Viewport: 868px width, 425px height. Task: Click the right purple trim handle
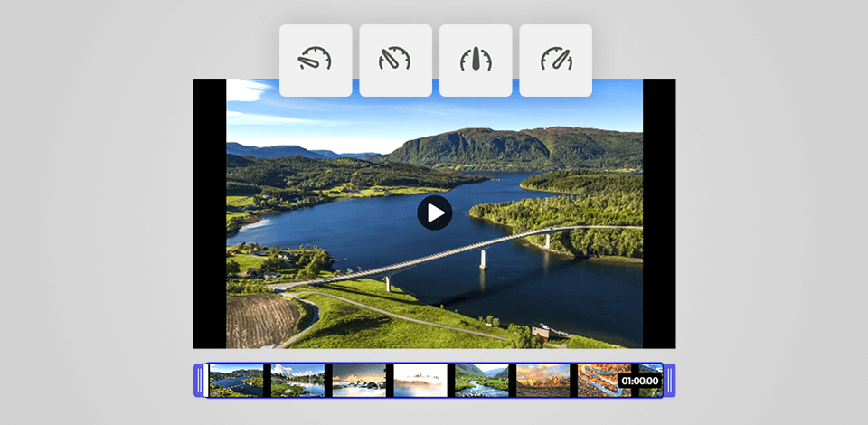click(669, 380)
